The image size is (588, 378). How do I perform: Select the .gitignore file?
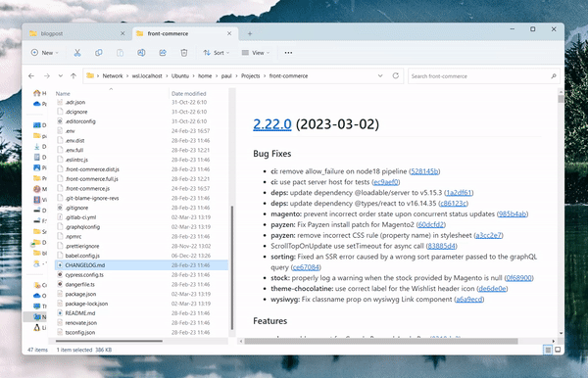tap(141, 208)
